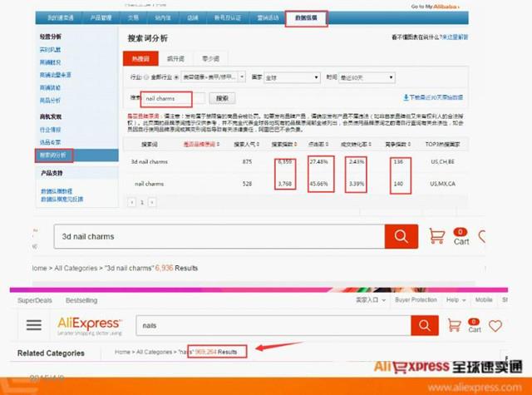Sort by the 成交转化率 column arrows
532x395 pixels.
pos(370,144)
